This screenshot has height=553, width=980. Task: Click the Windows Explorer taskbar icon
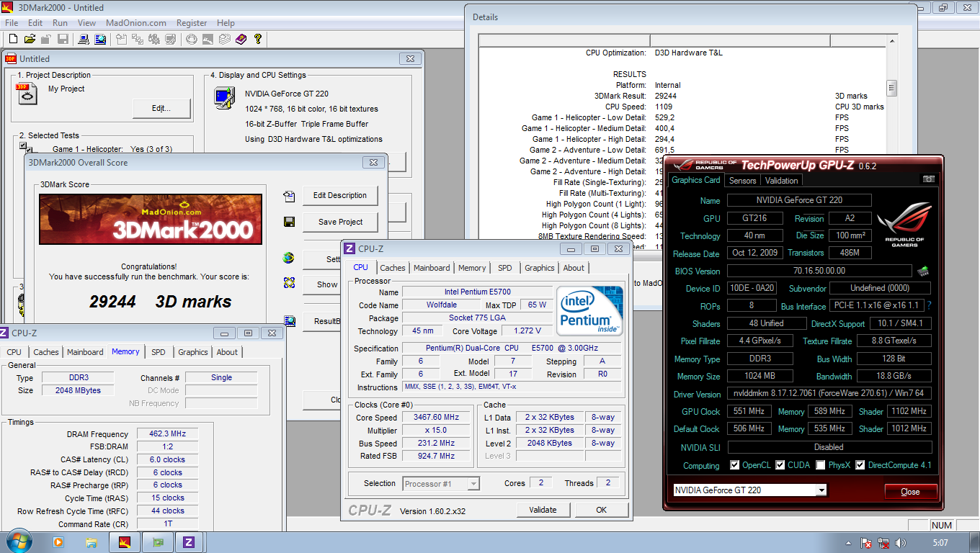point(92,542)
